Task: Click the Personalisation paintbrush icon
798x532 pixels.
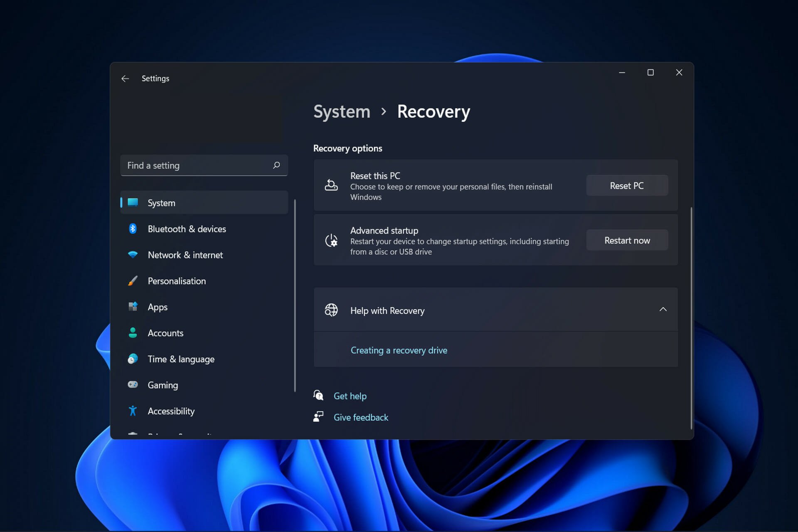Action: (x=133, y=281)
